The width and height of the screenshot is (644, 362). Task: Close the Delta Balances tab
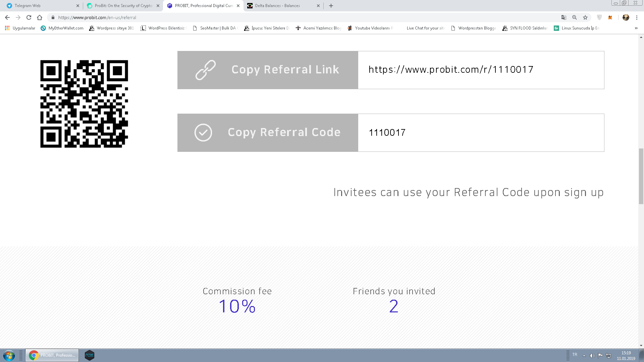point(318,6)
